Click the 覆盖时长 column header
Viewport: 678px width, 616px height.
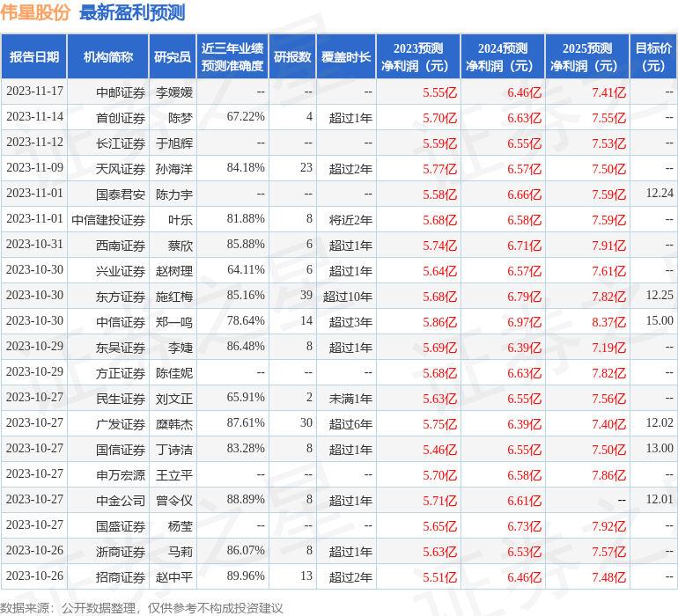click(x=346, y=56)
